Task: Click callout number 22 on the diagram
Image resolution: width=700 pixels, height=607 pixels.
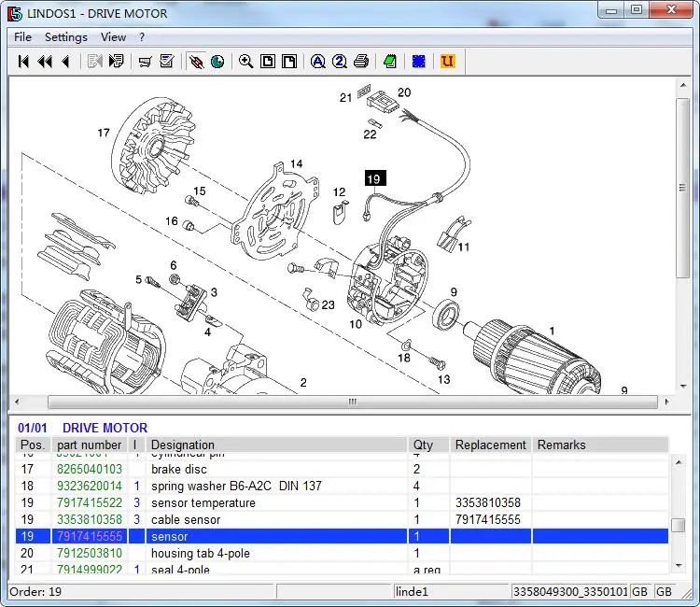Action: pyautogui.click(x=370, y=134)
